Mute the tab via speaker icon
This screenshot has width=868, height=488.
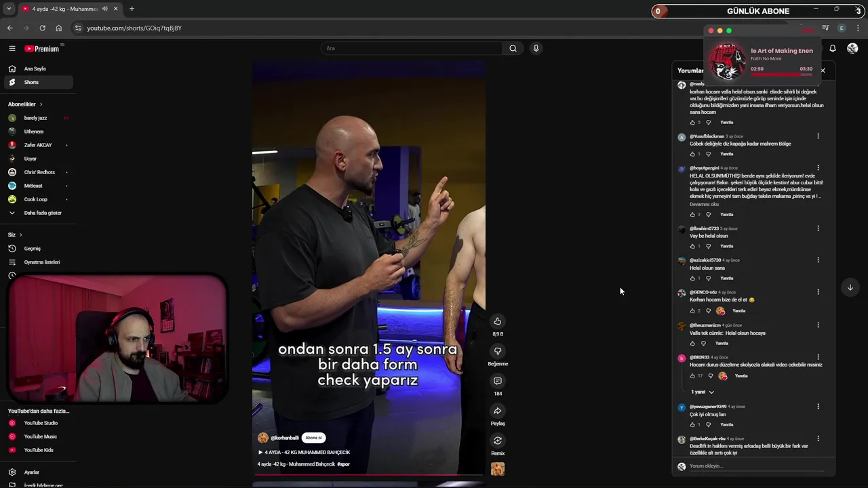[x=104, y=9]
